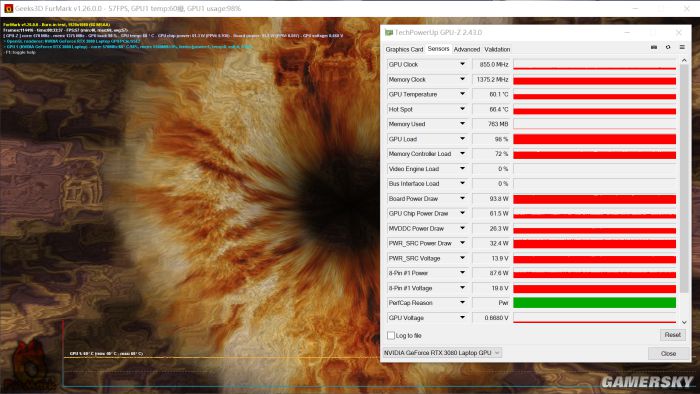Switch to the Advanced tab
Image resolution: width=700 pixels, height=394 pixels.
(467, 50)
